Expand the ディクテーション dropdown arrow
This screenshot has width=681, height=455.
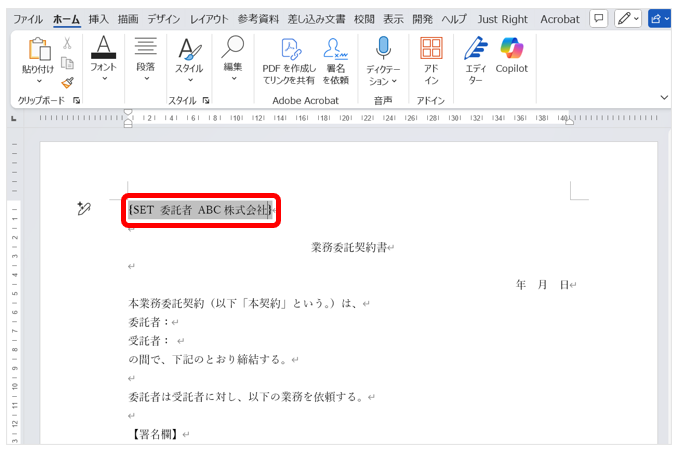tap(394, 81)
